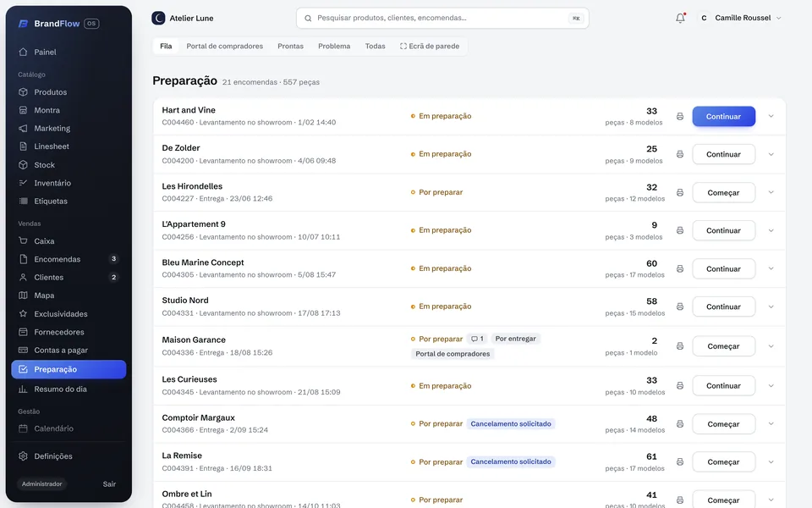Screen dimensions: 812x508
Task: Switch to the Prontas tab
Action: point(290,46)
